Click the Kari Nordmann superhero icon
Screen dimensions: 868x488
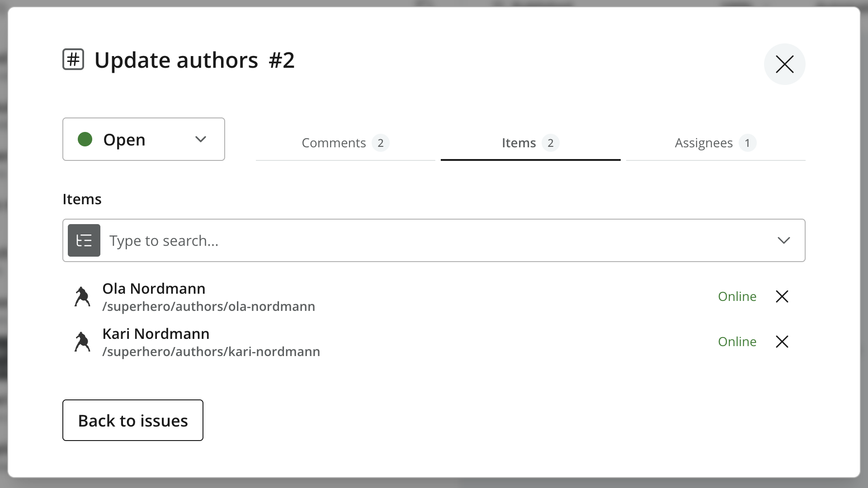[x=82, y=342]
